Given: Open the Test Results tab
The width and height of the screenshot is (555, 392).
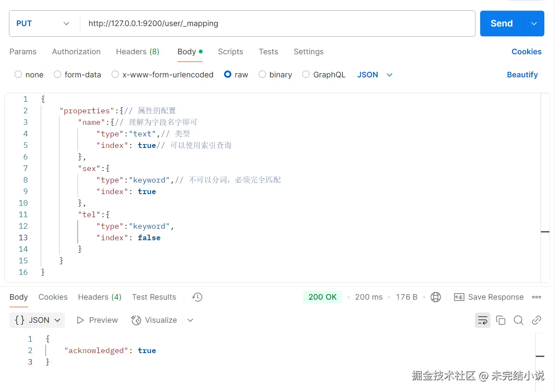Looking at the screenshot, I should pos(154,297).
